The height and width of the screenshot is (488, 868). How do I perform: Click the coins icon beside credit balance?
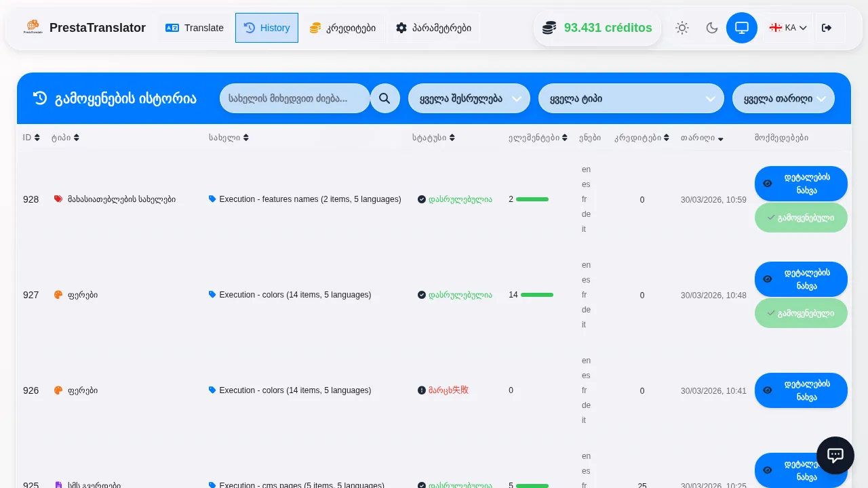(549, 28)
